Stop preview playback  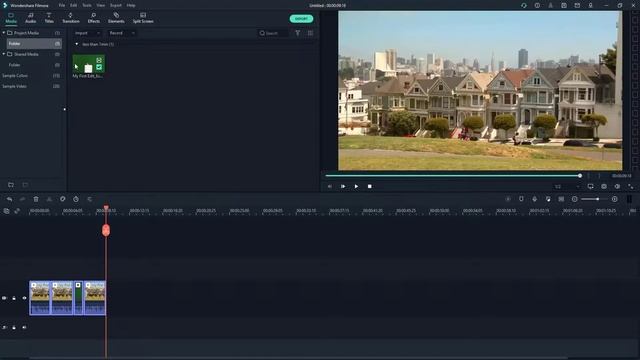pyautogui.click(x=369, y=187)
